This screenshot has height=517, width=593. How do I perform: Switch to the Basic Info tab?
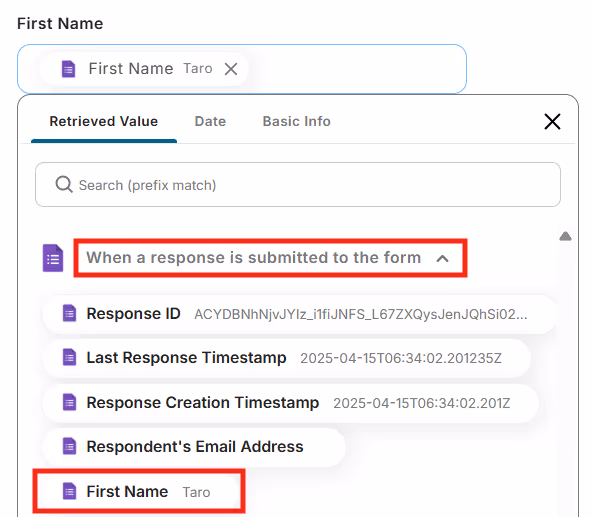pos(296,121)
